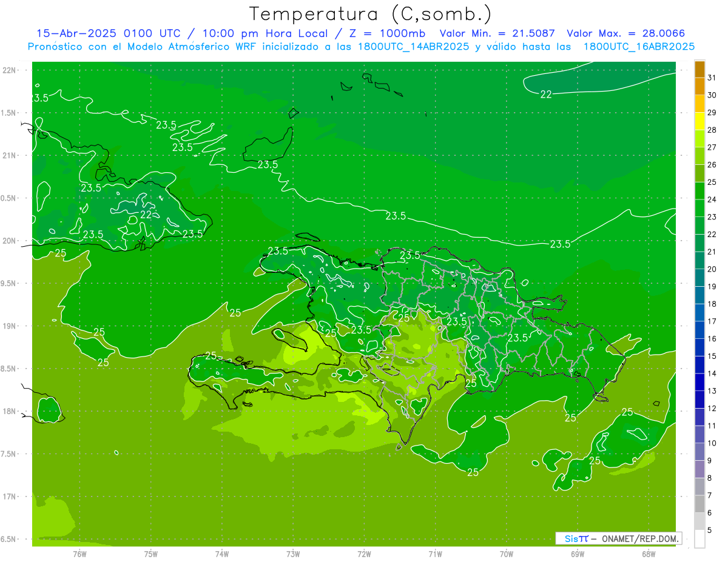The width and height of the screenshot is (728, 562).
Task: Click the "17N" latitude axis label
Action: click(x=9, y=497)
